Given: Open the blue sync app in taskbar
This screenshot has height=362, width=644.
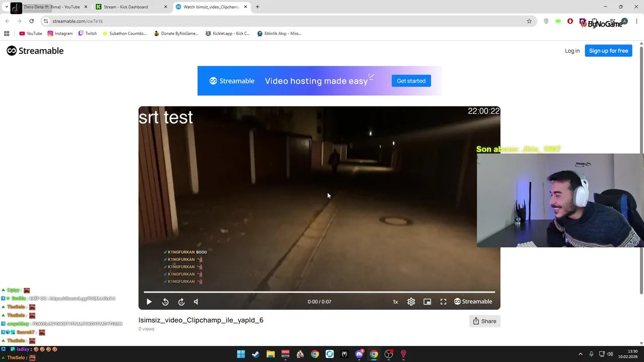Looking at the screenshot, I should click(x=330, y=354).
